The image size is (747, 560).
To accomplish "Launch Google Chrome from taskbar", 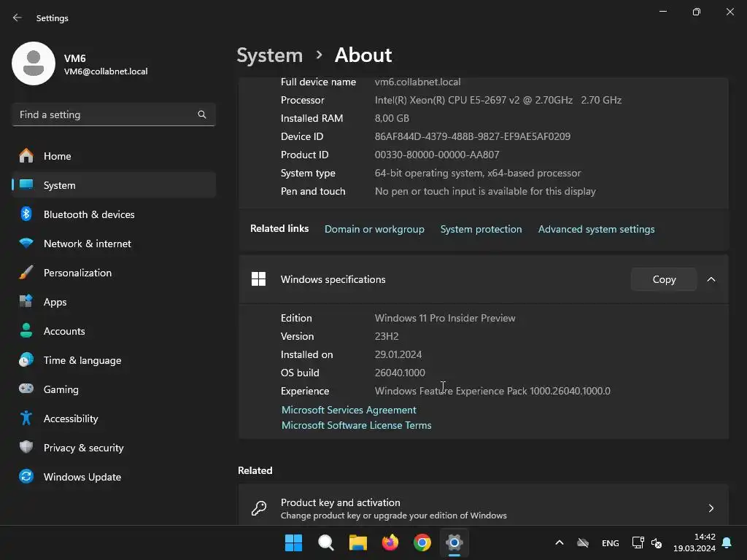I will (422, 542).
